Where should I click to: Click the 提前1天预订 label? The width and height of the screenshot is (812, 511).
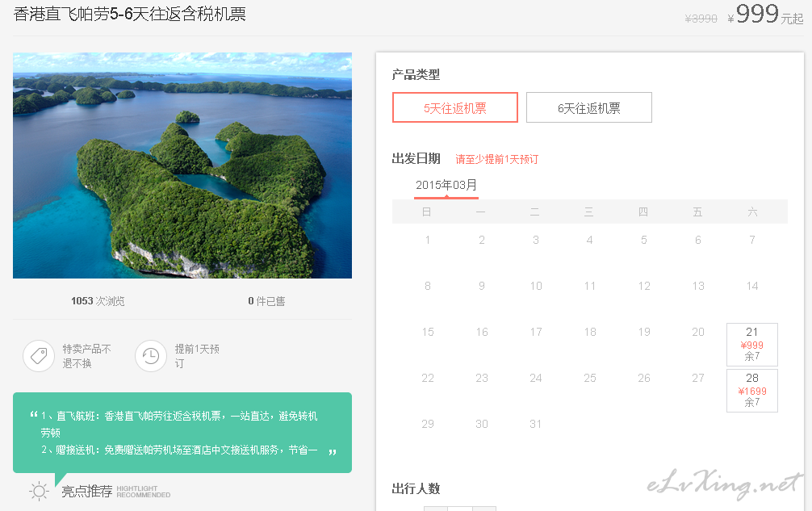[x=197, y=356]
